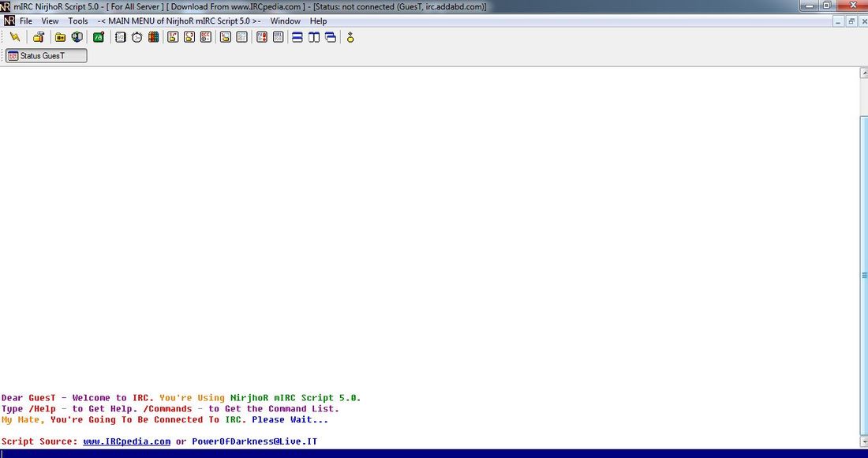
Task: Open the Log Files toolbar icon
Action: pyautogui.click(x=242, y=37)
